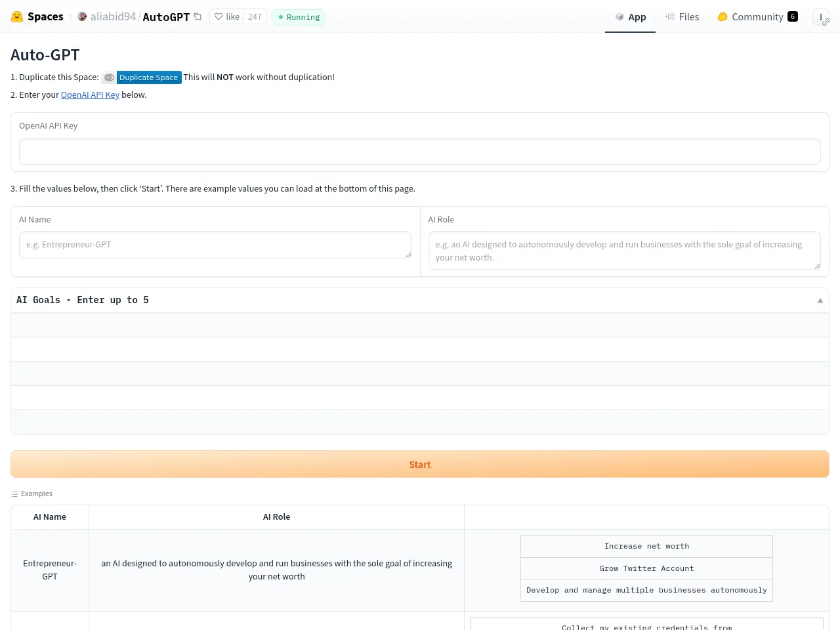Focus the OpenAI API Key input field

[x=420, y=152]
